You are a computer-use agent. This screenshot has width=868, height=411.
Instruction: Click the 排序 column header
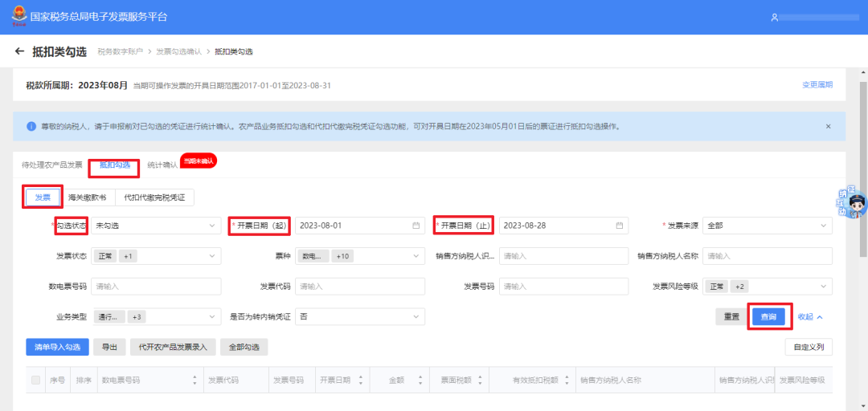84,380
